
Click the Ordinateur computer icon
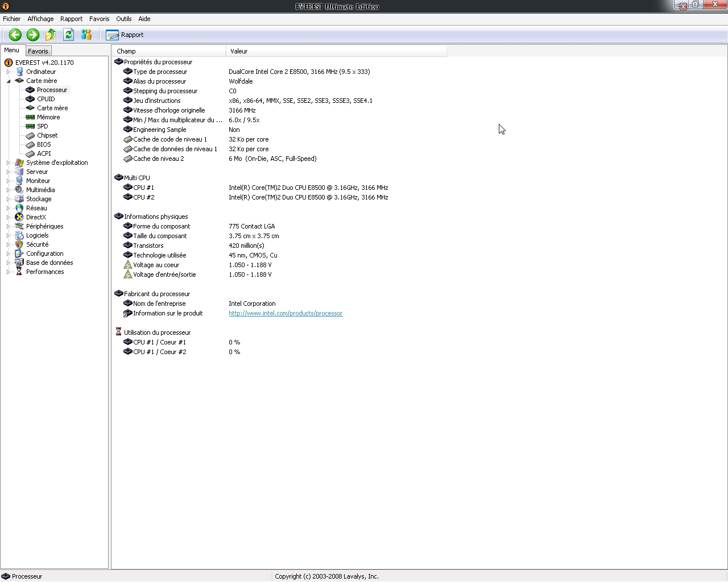pos(19,72)
